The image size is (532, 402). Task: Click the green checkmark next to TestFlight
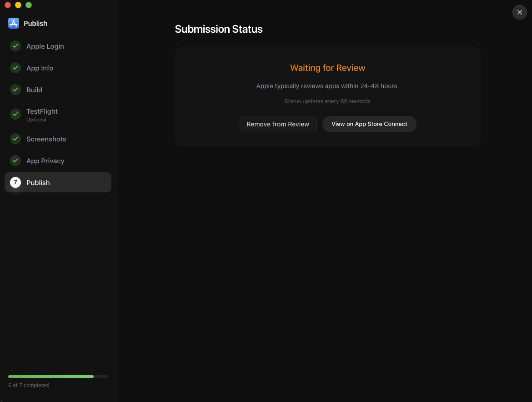pos(15,114)
